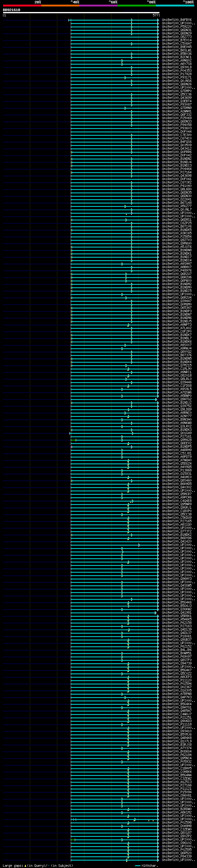Click the white query sequence bar
The height and width of the screenshot is (868, 197).
(81, 12)
